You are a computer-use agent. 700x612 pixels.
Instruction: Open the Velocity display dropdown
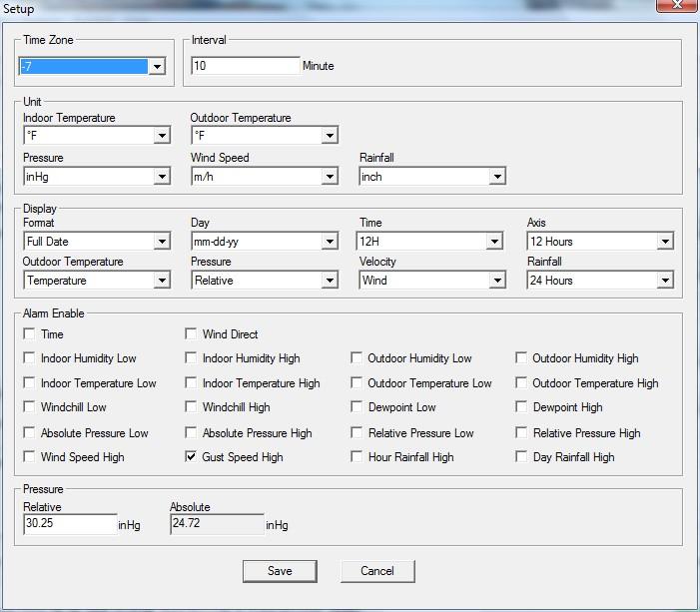point(497,281)
